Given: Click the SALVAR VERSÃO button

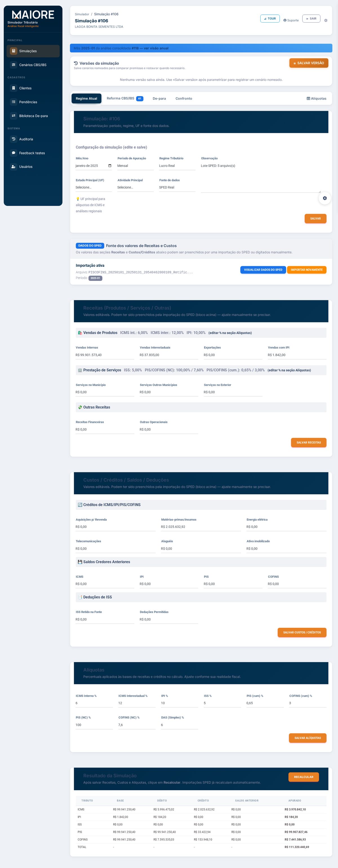Looking at the screenshot, I should 309,63.
